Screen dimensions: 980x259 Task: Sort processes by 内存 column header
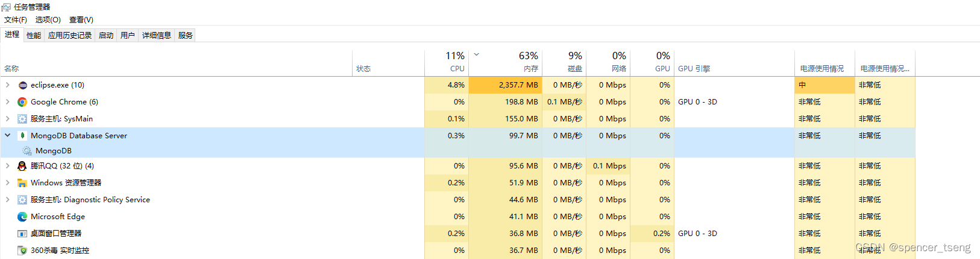tap(506, 62)
